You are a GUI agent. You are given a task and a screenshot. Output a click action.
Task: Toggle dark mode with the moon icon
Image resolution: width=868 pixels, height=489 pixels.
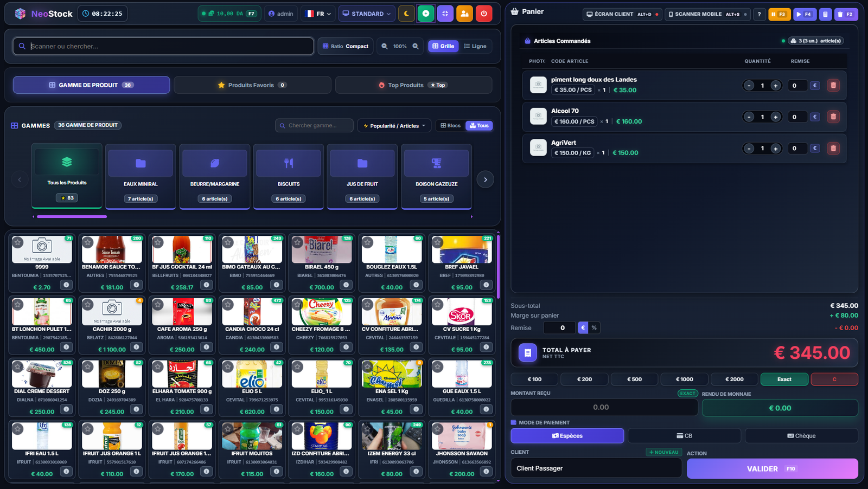pos(406,14)
